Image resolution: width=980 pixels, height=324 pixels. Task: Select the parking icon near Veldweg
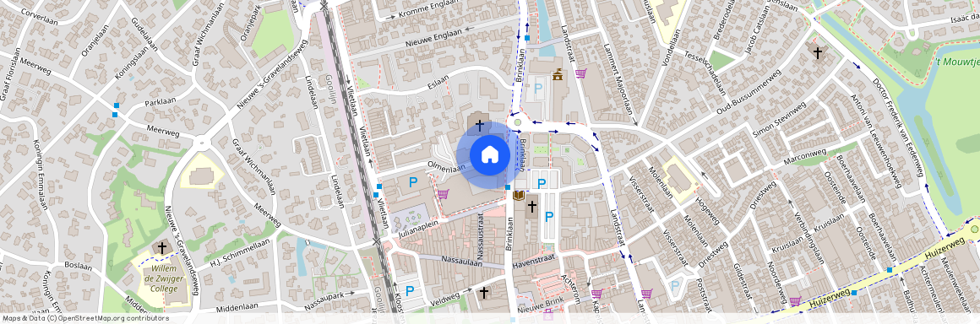(410, 291)
